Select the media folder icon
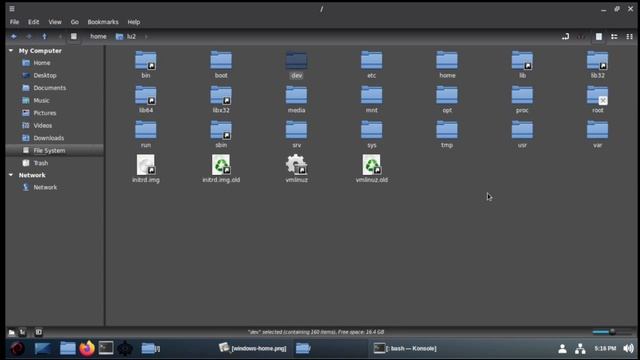 (296, 95)
